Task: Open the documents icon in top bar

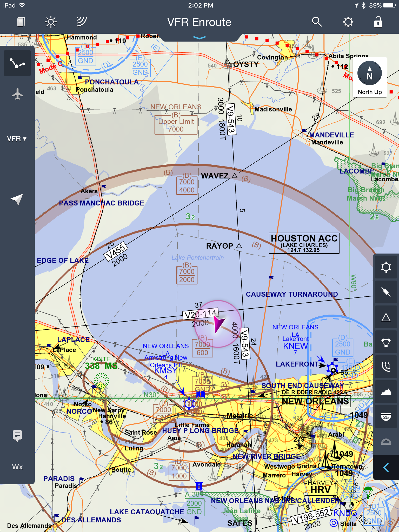Action: pyautogui.click(x=21, y=22)
